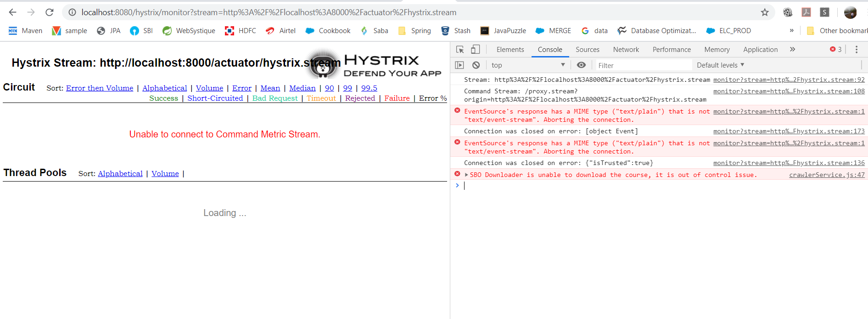Image resolution: width=868 pixels, height=319 pixels.
Task: Open hystrix.stream:92 source link
Action: [789, 80]
